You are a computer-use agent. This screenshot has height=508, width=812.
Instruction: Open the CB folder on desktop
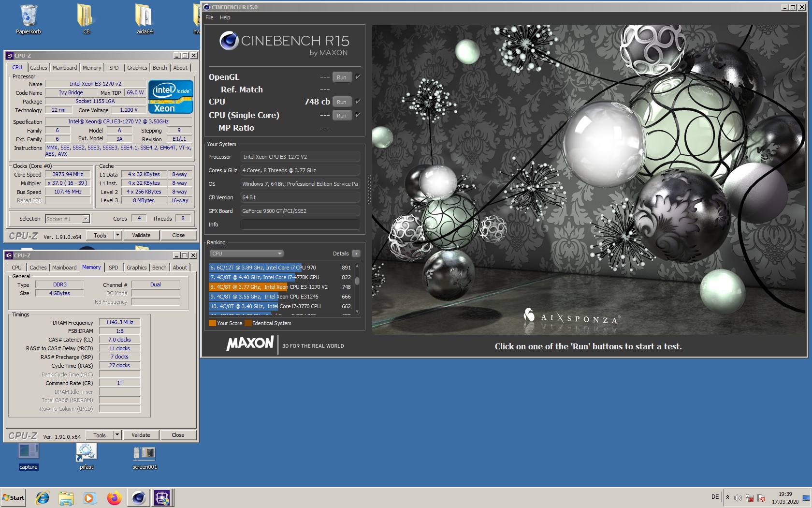pyautogui.click(x=86, y=19)
